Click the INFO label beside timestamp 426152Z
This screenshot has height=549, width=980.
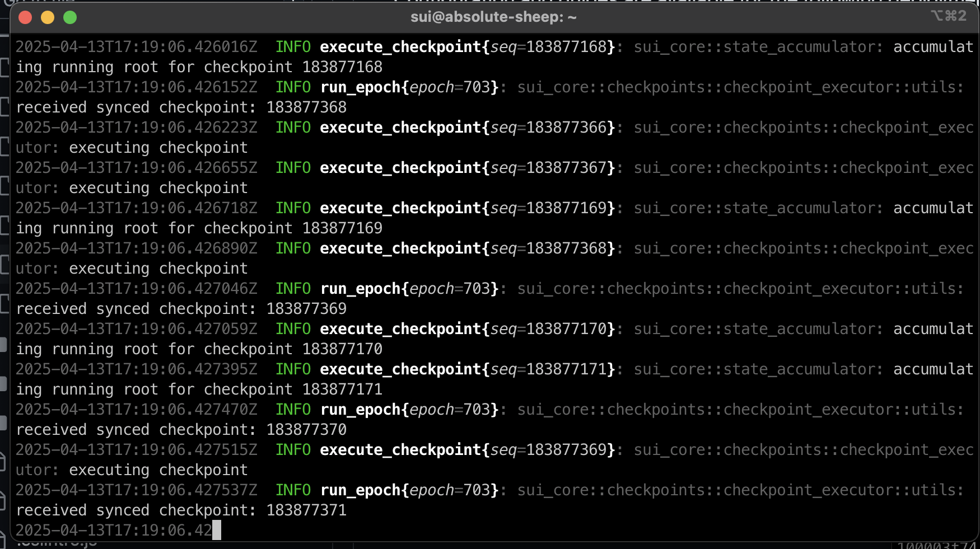[x=293, y=87]
